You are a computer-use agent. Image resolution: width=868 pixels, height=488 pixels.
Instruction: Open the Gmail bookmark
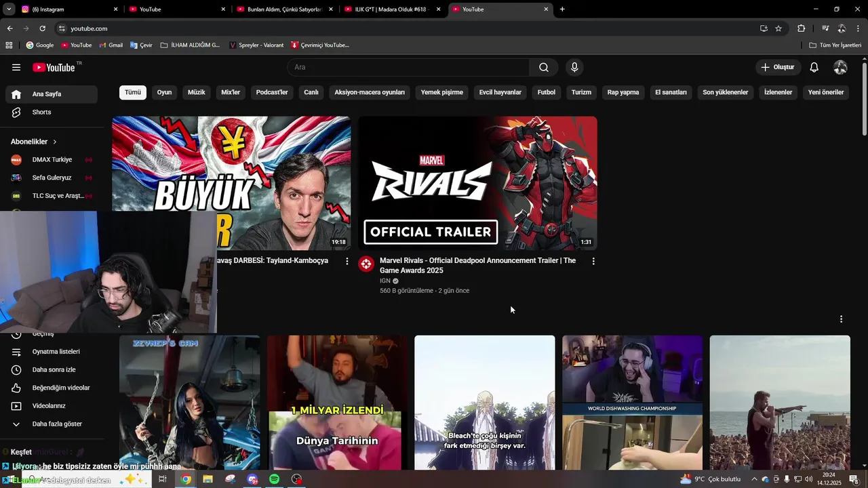111,45
